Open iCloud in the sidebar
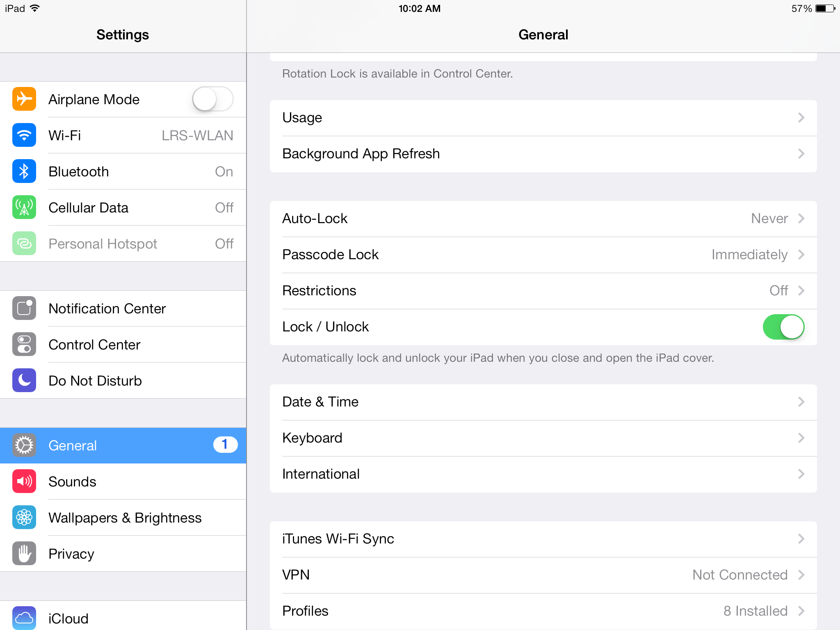Screen dimensions: 840x630 (x=123, y=618)
